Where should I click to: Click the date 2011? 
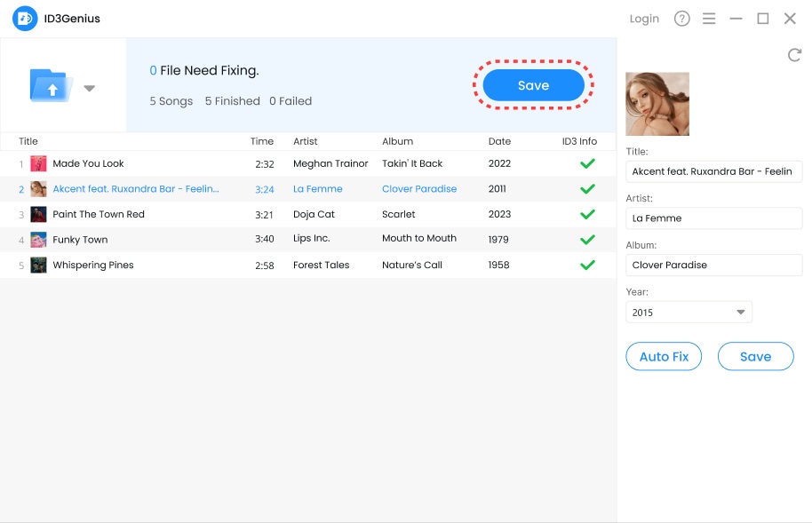pyautogui.click(x=498, y=189)
